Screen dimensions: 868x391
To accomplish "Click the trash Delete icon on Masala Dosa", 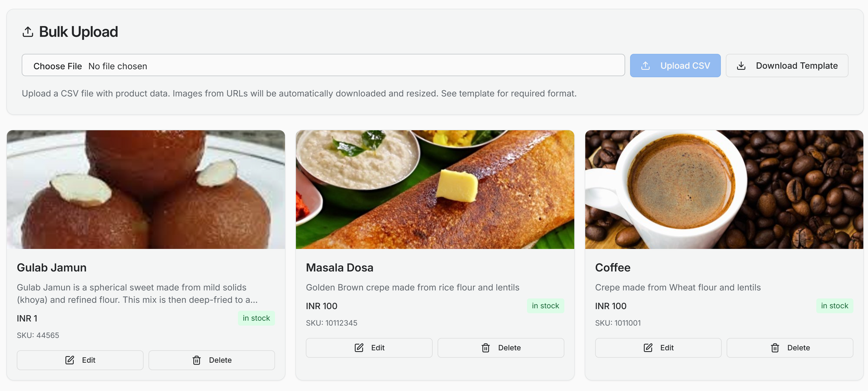I will pos(485,348).
